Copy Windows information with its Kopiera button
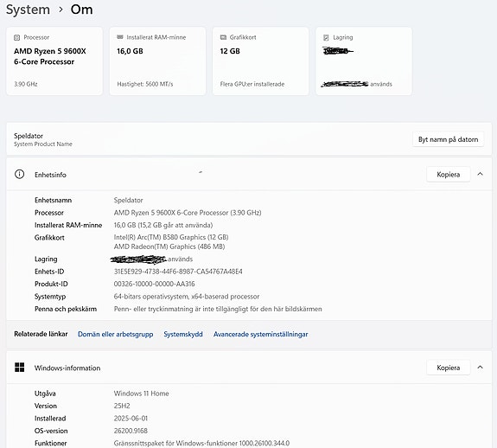Screen dimensions: 497x448 (449, 368)
